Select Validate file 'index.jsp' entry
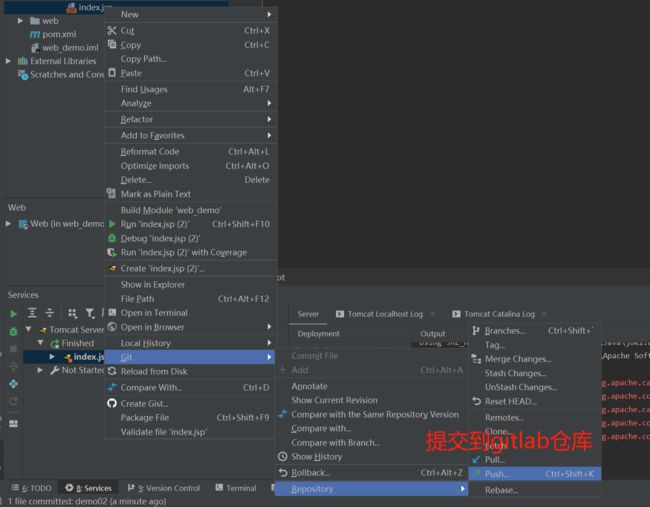Image resolution: width=650 pixels, height=507 pixels. [191, 432]
